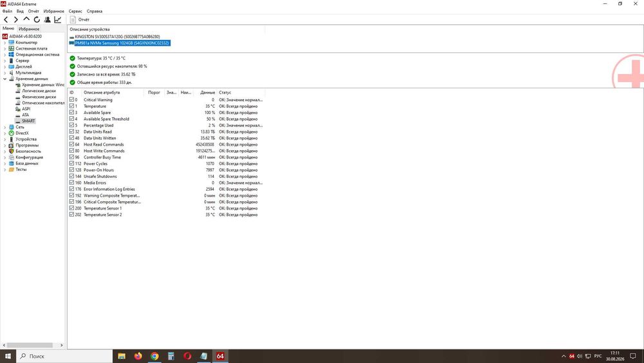Expand the Системная плата tree node
The image size is (644, 363).
click(5, 48)
